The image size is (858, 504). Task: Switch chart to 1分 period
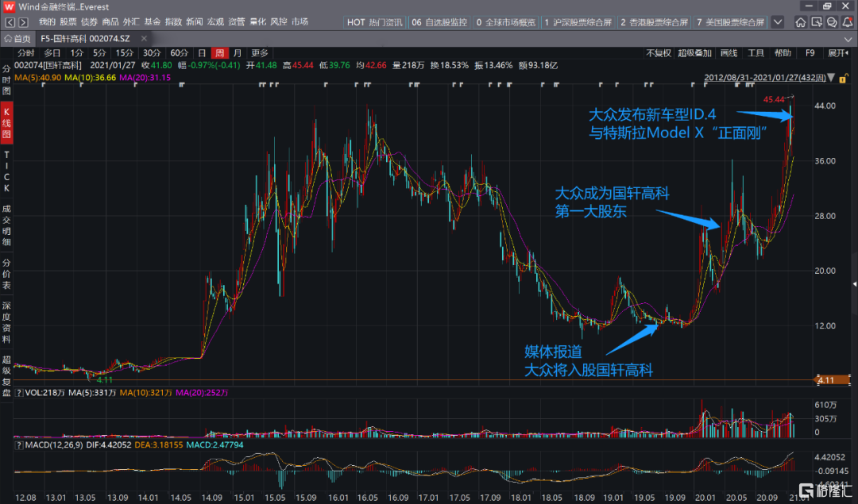pos(76,53)
